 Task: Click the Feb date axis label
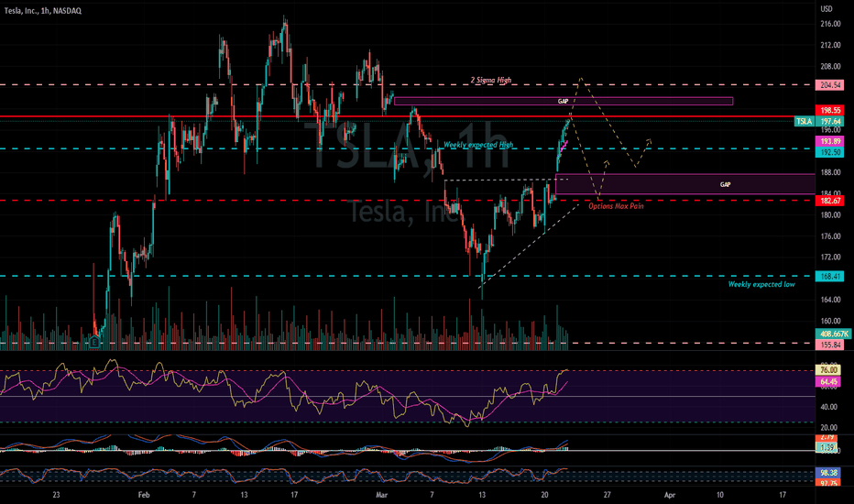pyautogui.click(x=144, y=495)
